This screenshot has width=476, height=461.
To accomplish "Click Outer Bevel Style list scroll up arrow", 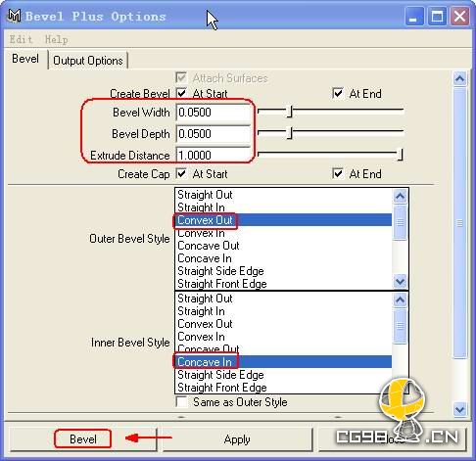I will (400, 196).
